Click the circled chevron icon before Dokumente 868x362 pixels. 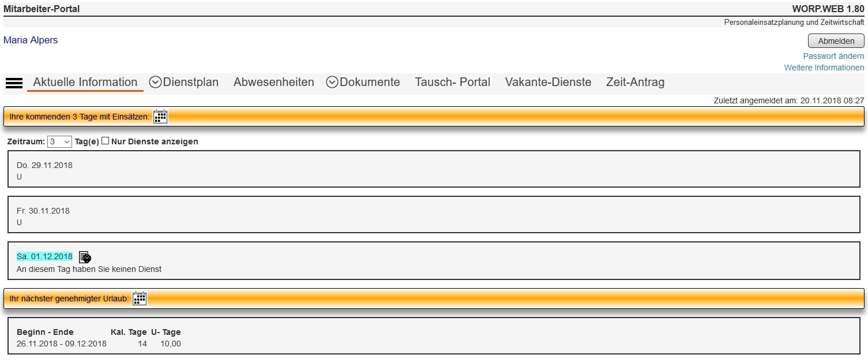(x=332, y=82)
